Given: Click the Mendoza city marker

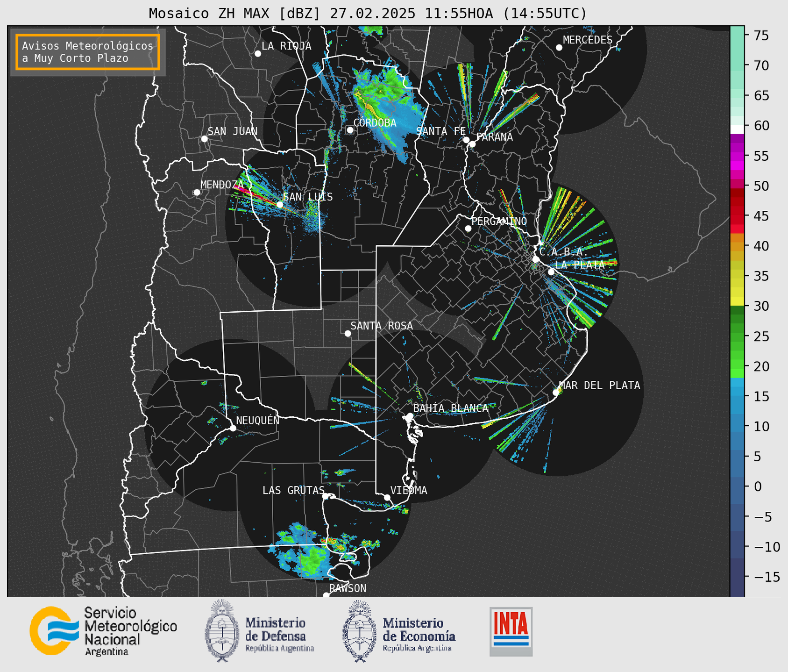Looking at the screenshot, I should 197,193.
